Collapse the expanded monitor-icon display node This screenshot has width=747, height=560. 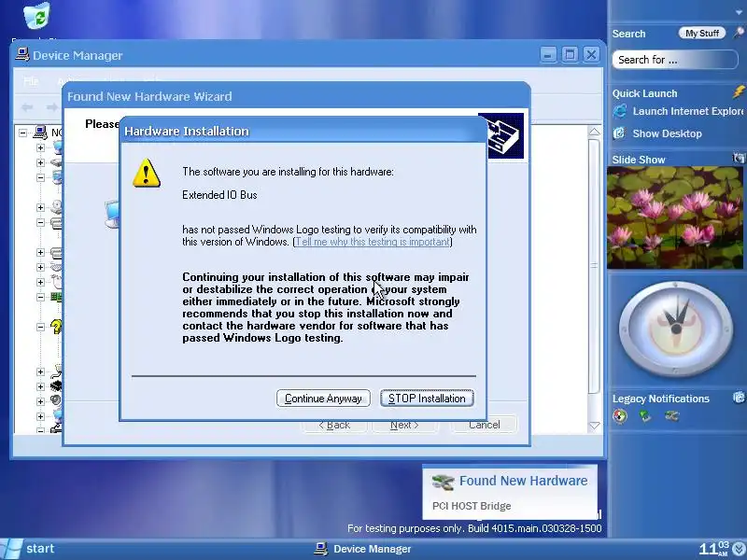coord(40,177)
